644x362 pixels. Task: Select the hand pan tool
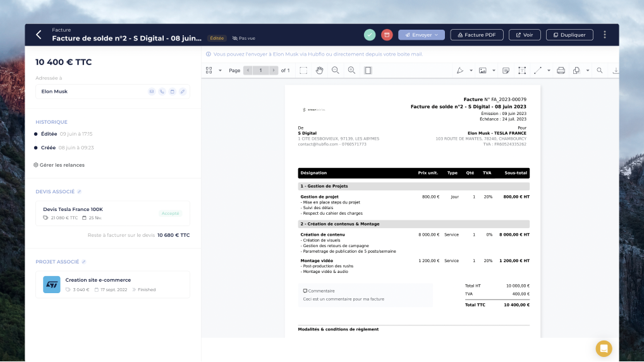click(320, 71)
